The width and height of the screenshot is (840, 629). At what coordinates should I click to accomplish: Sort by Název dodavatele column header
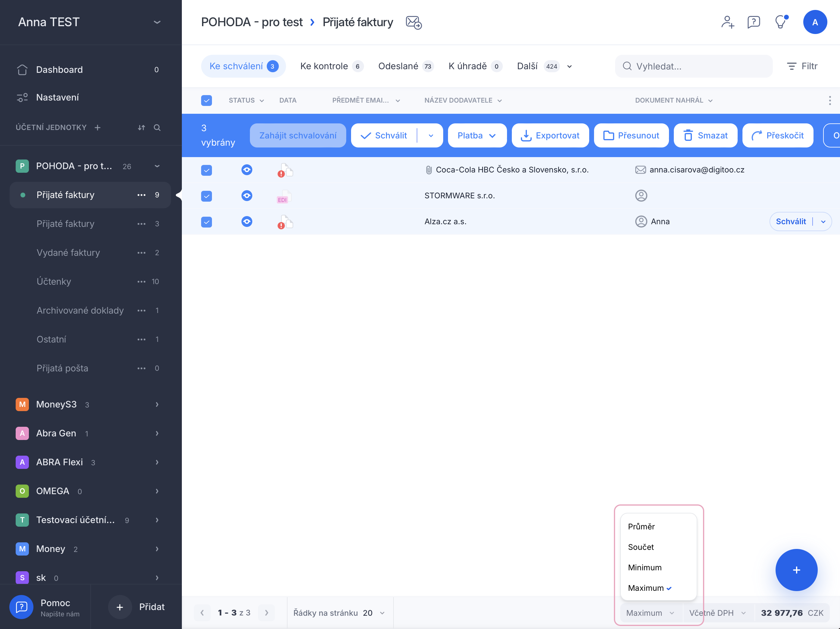tap(463, 100)
